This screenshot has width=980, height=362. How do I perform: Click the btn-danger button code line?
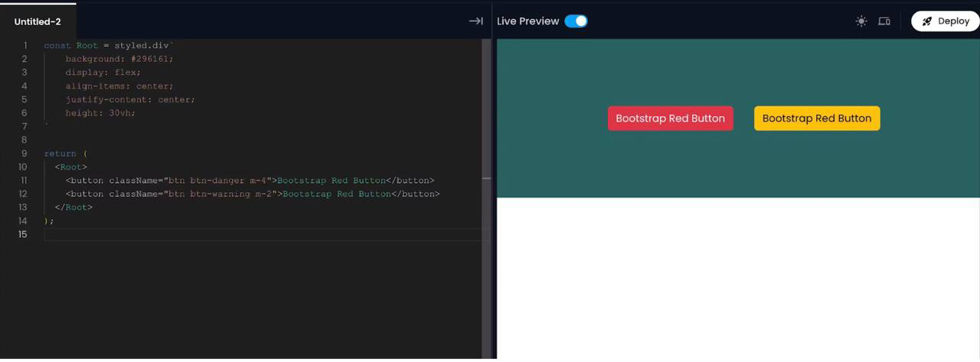(250, 181)
